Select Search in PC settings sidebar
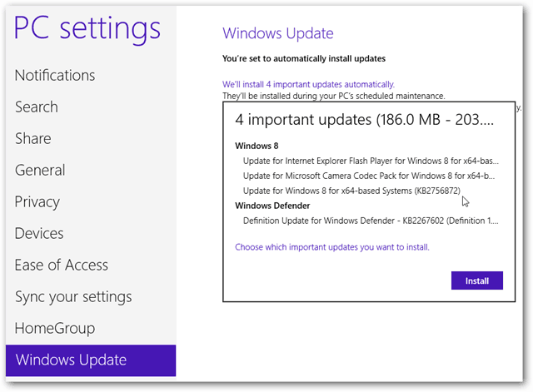 pyautogui.click(x=37, y=107)
